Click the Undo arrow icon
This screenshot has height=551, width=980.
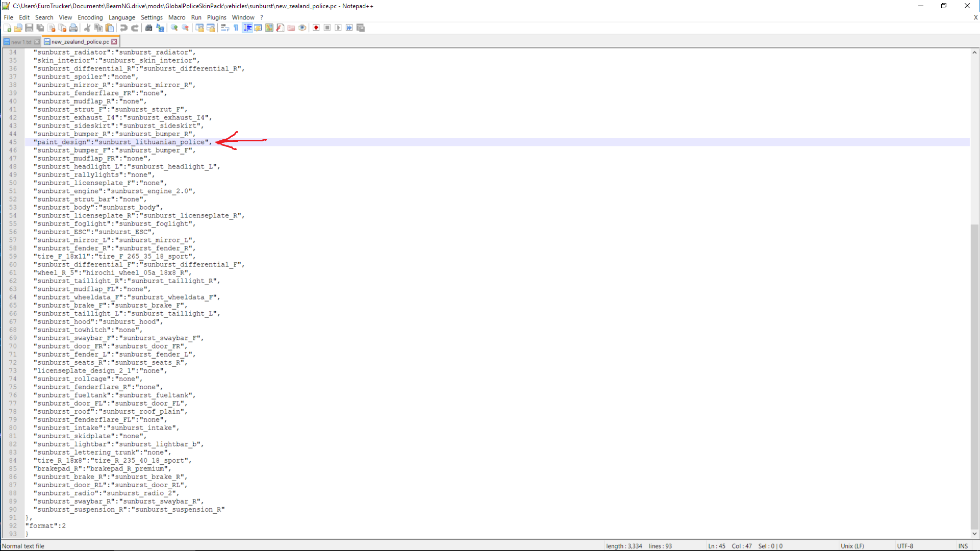[x=123, y=28]
